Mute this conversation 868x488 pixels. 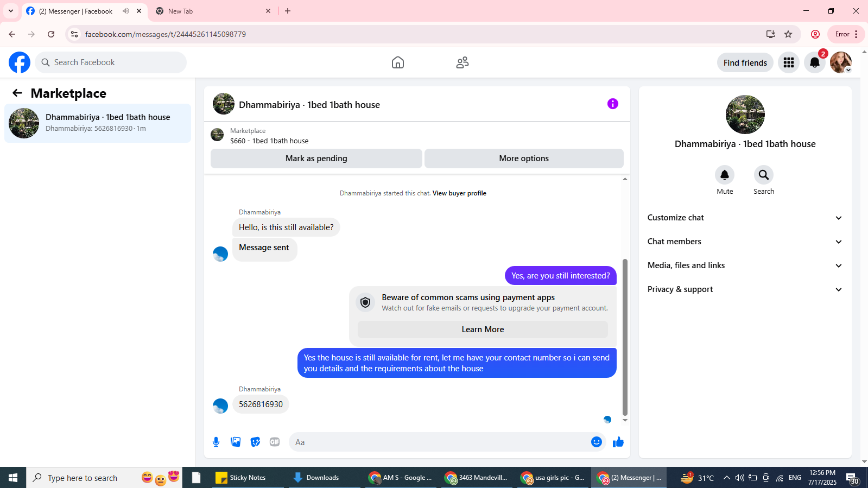[725, 175]
